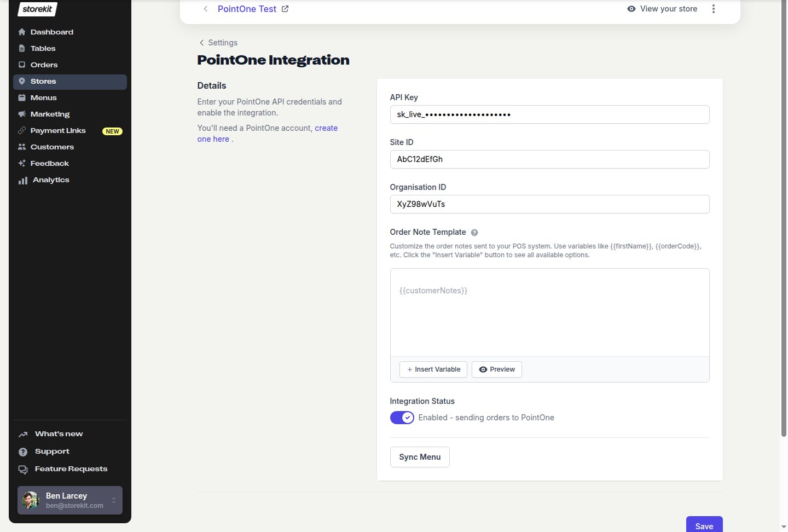Click the Preview button
788x532 pixels.
(x=497, y=369)
